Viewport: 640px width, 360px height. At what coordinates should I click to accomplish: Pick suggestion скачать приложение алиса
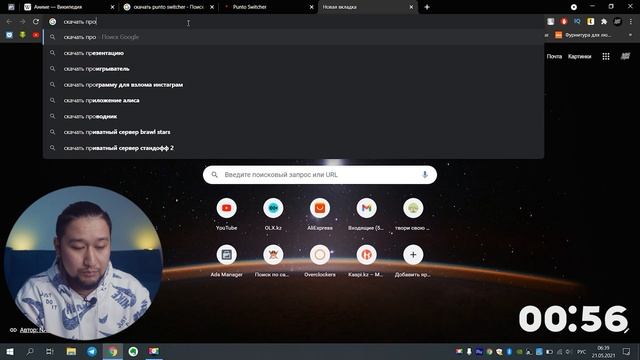click(x=293, y=100)
